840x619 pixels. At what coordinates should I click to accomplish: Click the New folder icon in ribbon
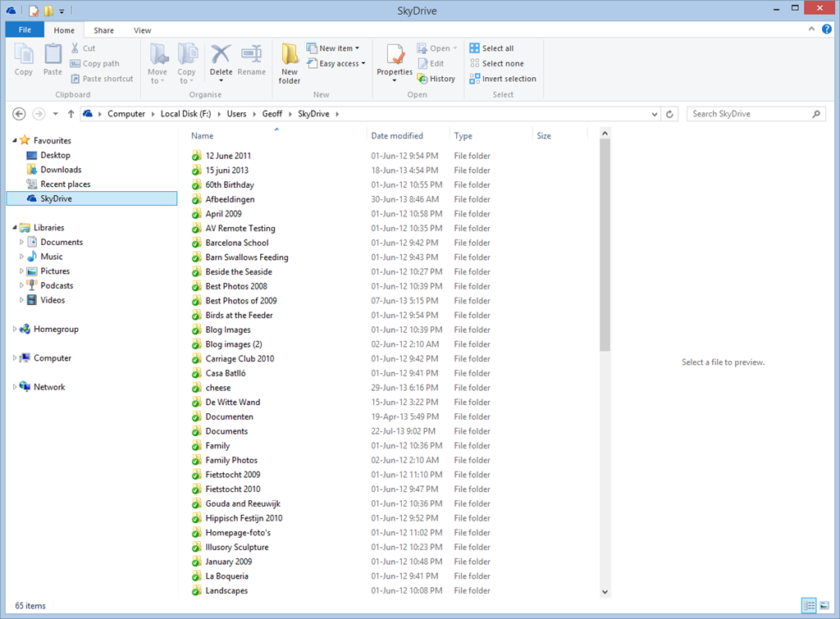point(290,56)
